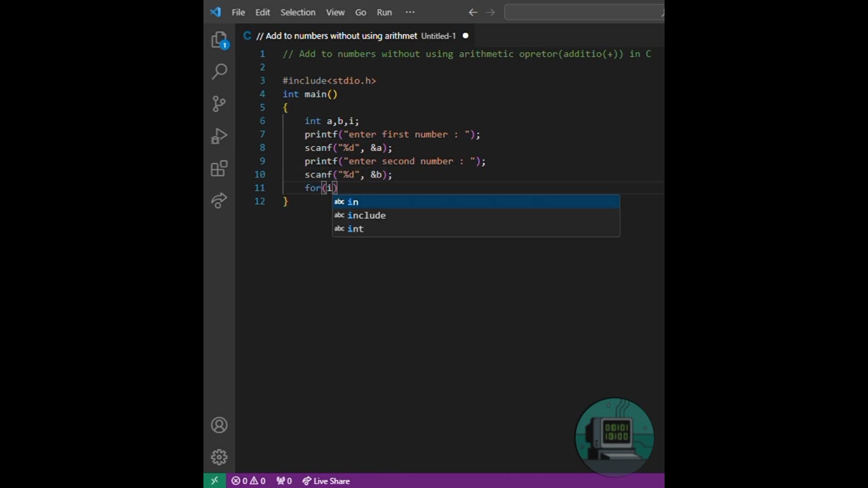868x488 pixels.
Task: Click line number 4 in the gutter
Action: (x=262, y=94)
